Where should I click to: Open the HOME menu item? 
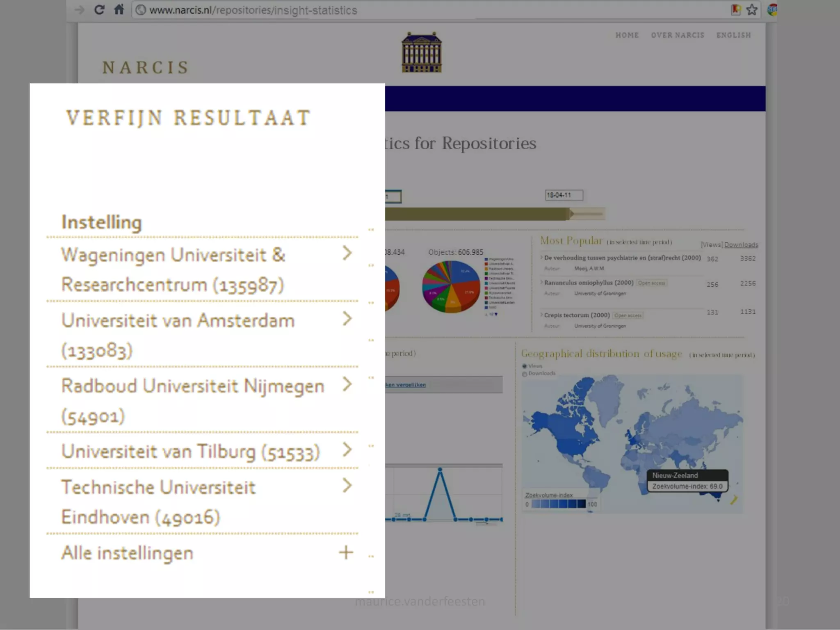627,35
